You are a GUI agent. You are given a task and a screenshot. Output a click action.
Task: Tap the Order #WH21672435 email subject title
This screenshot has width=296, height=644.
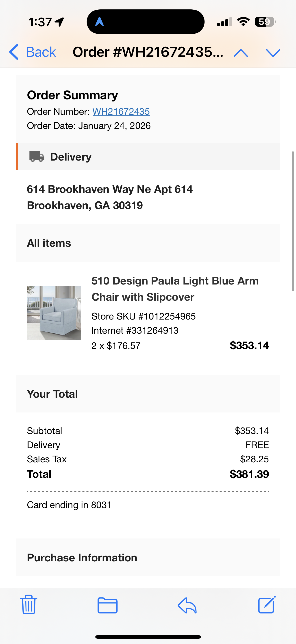[148, 52]
